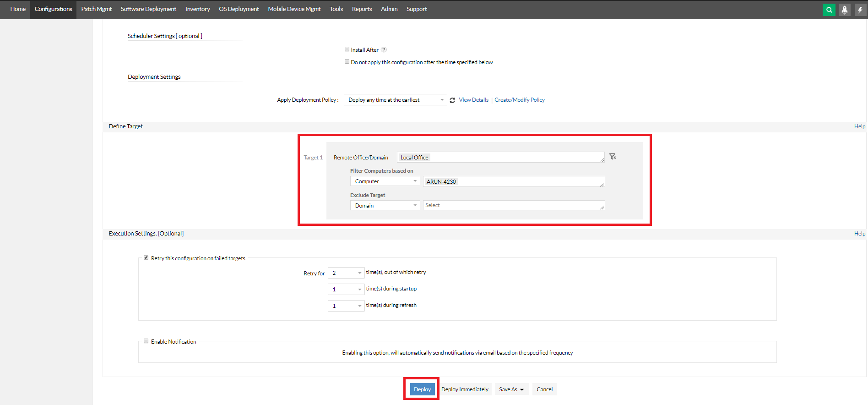
Task: Open the Computer filter type dropdown
Action: (385, 181)
